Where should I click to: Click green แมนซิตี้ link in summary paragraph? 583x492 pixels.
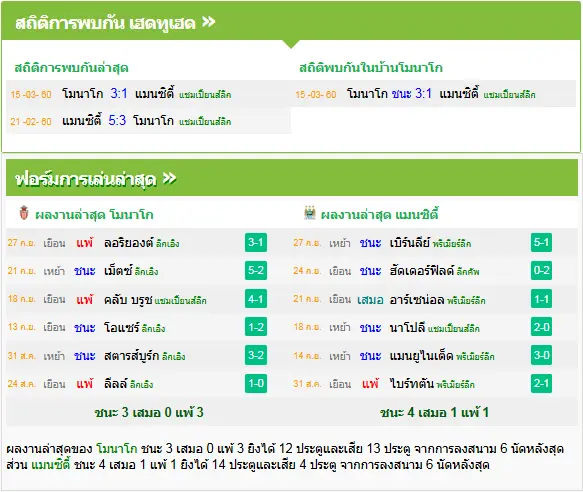coord(51,464)
